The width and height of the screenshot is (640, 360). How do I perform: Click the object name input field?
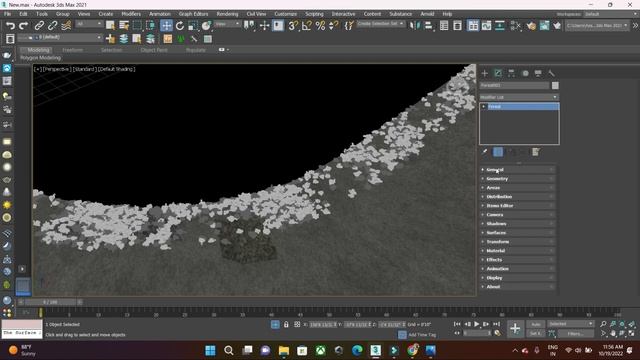pos(514,85)
